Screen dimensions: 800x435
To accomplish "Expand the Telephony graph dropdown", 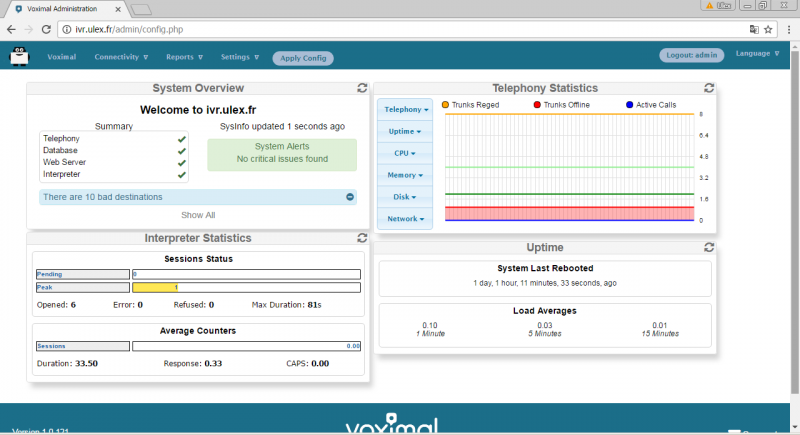I will pos(406,110).
